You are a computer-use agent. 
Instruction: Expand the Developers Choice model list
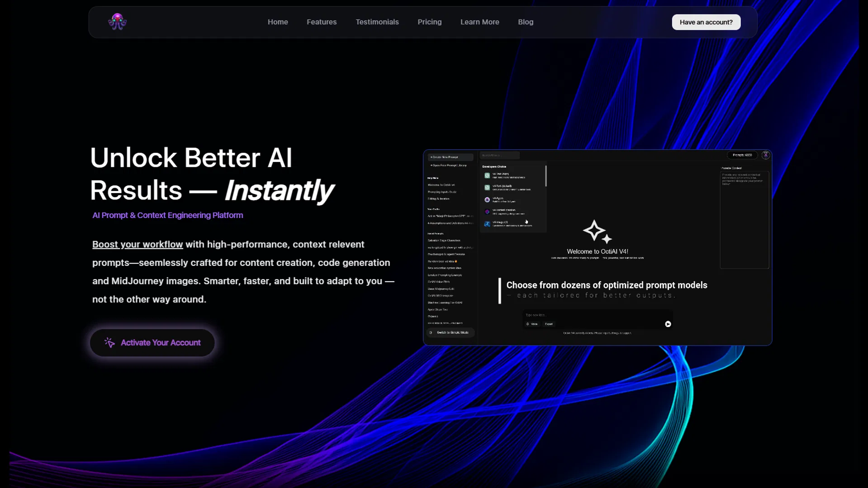494,166
